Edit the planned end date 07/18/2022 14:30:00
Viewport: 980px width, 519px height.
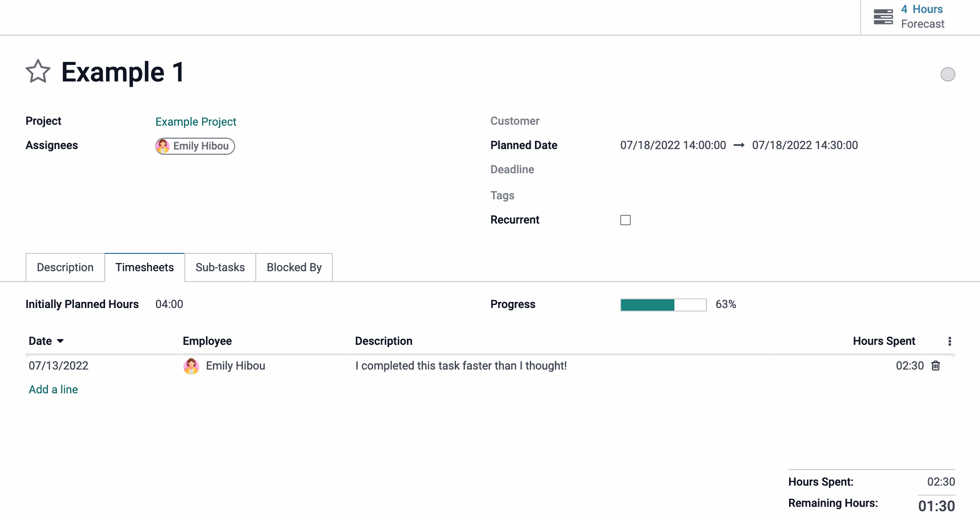click(805, 145)
